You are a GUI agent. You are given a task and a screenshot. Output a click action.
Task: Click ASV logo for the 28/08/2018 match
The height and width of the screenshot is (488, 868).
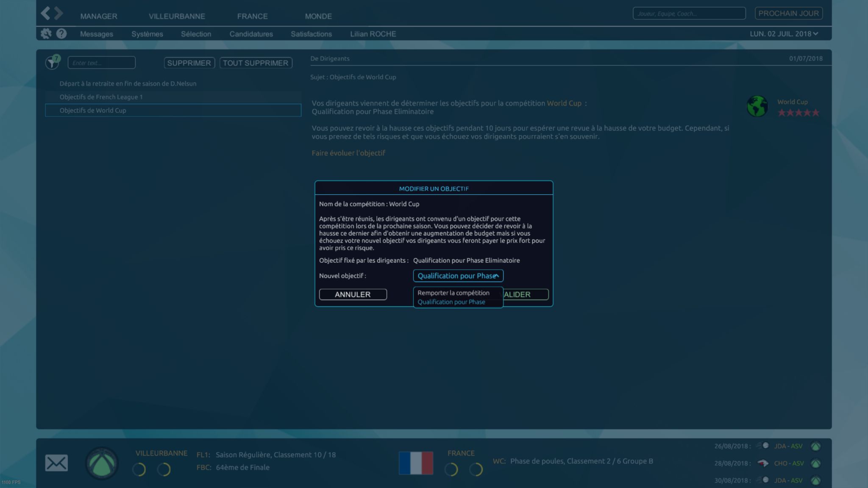tap(815, 463)
